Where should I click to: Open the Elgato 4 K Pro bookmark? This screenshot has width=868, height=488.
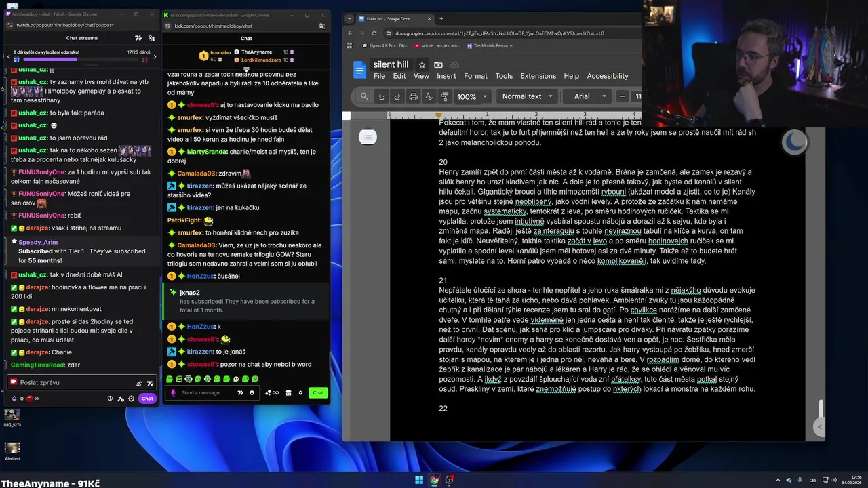point(384,45)
